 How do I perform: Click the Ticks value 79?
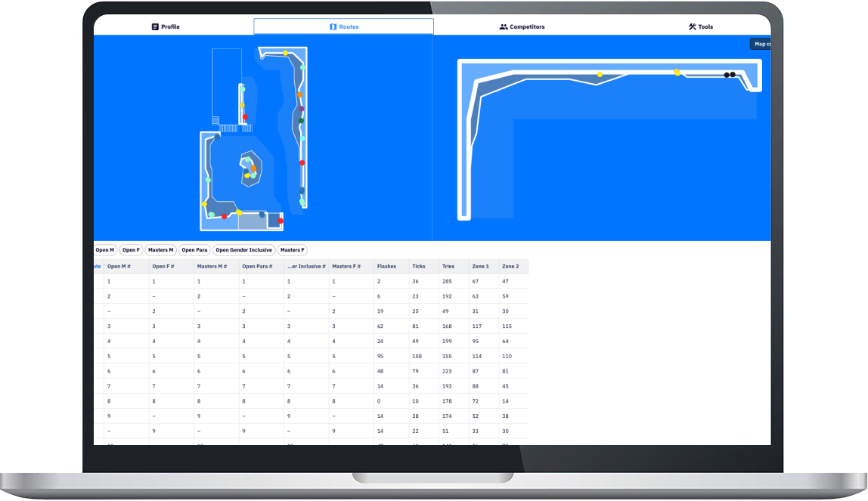point(416,371)
